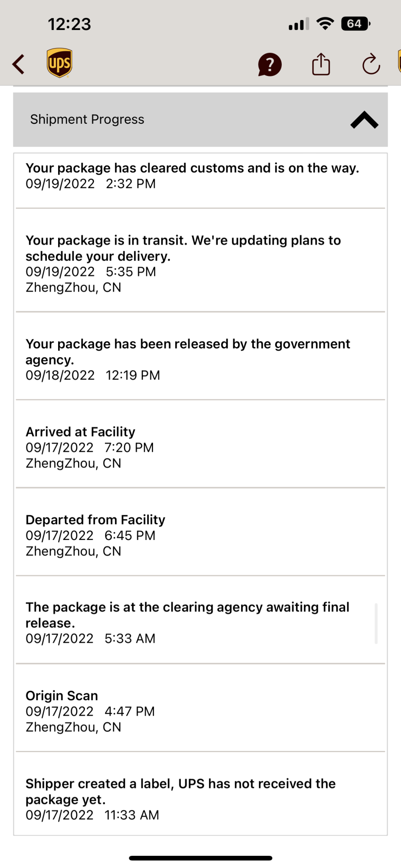This screenshot has height=868, width=401.
Task: Tap the Shipment Progress header
Action: tap(87, 119)
